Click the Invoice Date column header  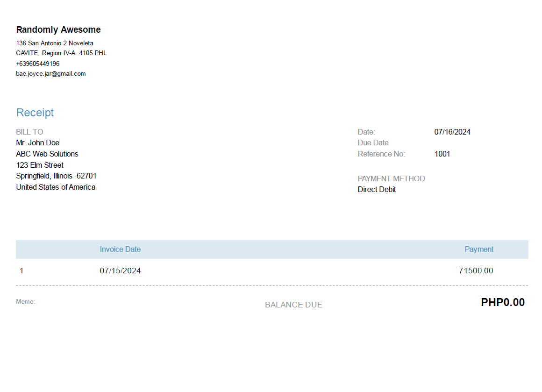(x=120, y=249)
